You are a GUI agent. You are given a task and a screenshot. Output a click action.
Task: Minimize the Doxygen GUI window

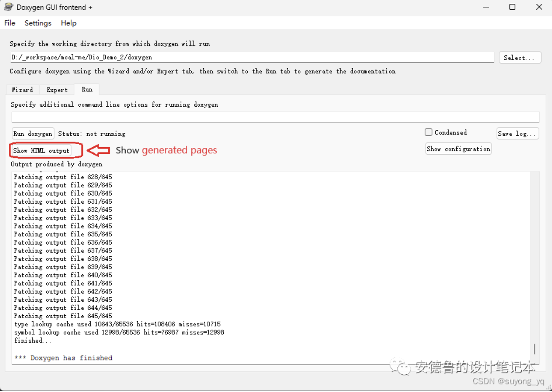486,7
